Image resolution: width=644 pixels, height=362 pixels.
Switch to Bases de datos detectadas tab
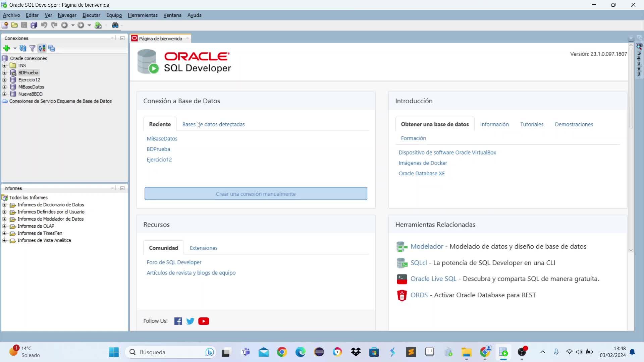213,124
